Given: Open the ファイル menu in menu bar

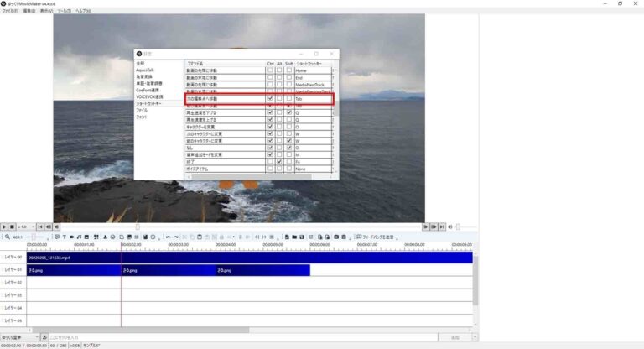Looking at the screenshot, I should pyautogui.click(x=9, y=11).
